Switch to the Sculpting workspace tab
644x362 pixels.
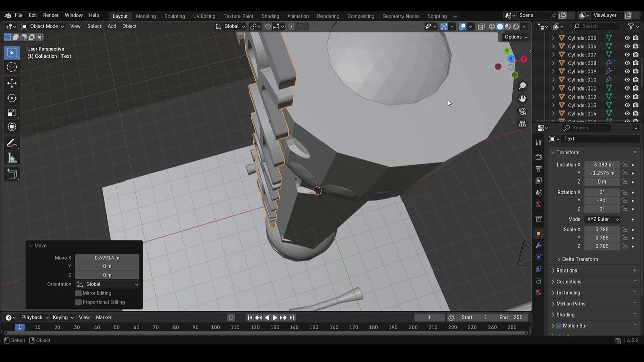tap(174, 16)
